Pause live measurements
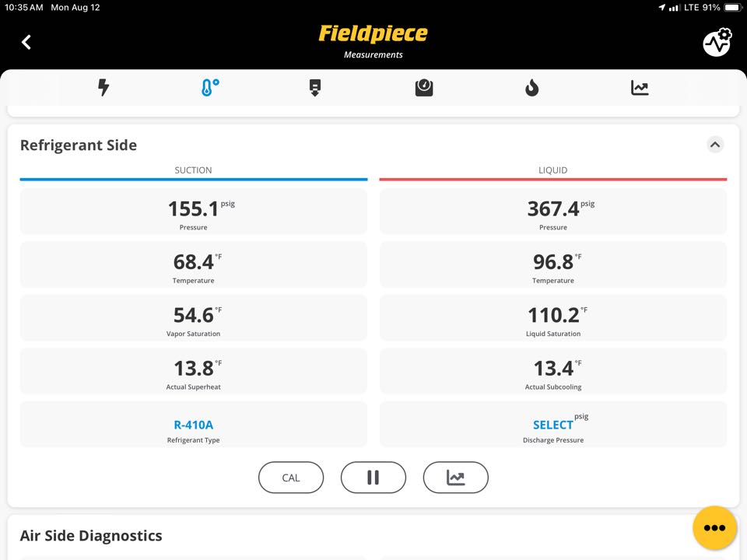This screenshot has width=747, height=560. click(x=373, y=478)
